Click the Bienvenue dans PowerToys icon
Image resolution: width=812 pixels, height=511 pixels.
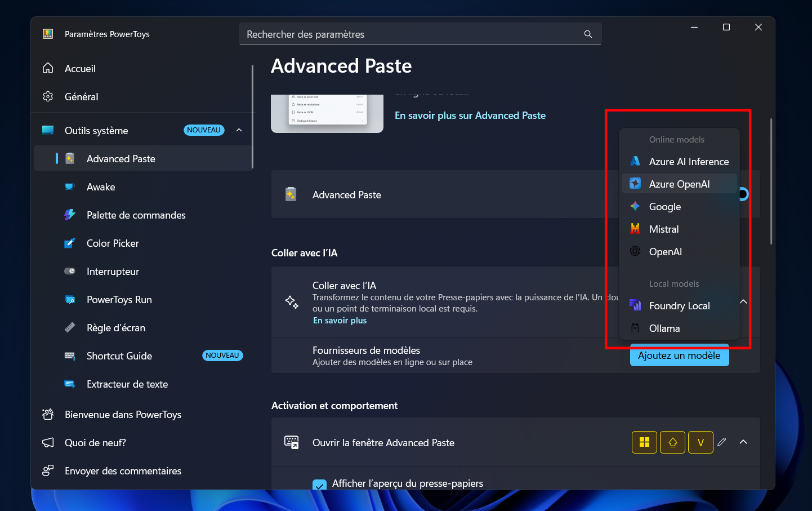click(x=48, y=414)
